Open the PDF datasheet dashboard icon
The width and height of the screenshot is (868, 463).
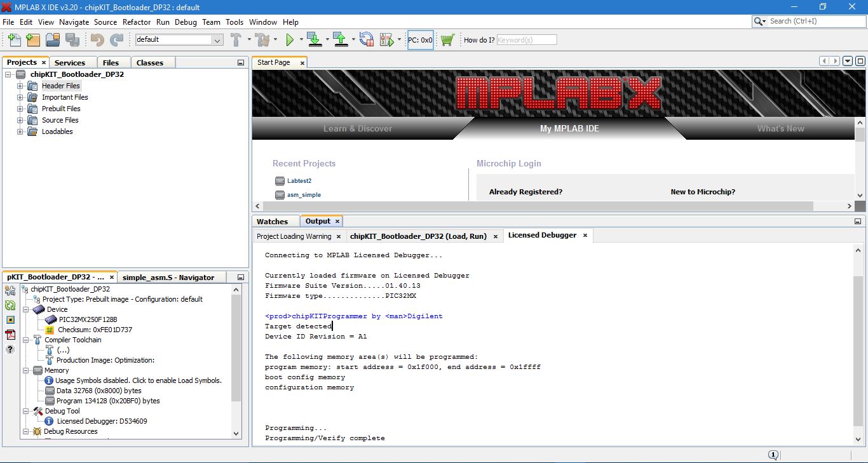(x=10, y=335)
